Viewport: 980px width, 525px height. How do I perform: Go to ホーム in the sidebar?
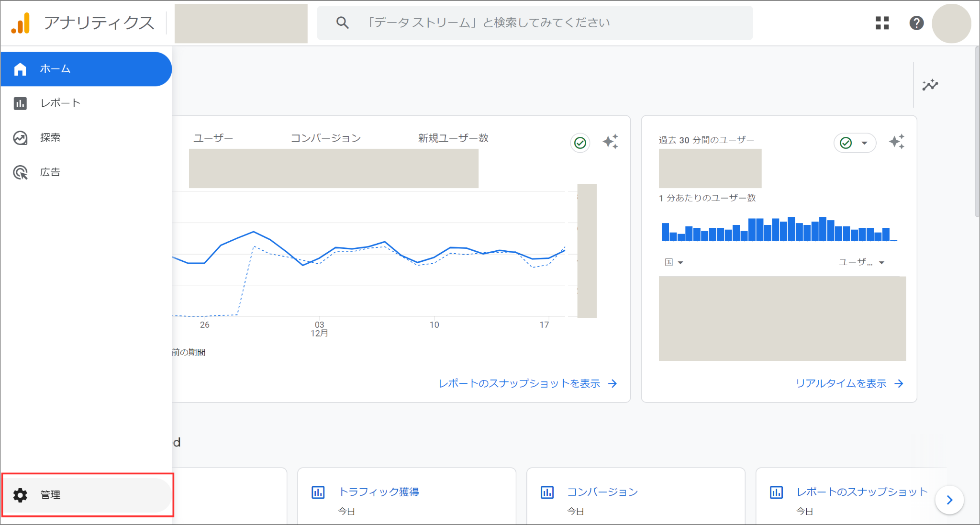coord(86,69)
